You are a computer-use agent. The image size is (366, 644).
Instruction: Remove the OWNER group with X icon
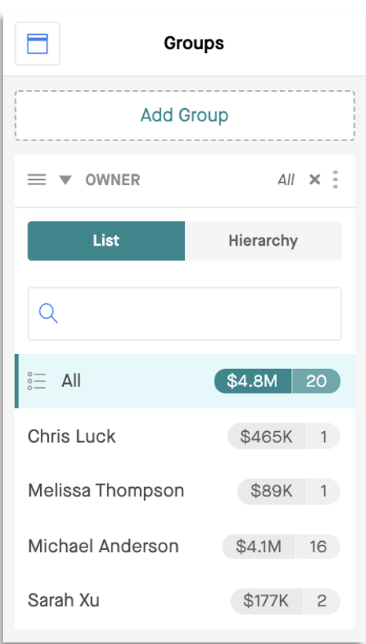tap(315, 179)
